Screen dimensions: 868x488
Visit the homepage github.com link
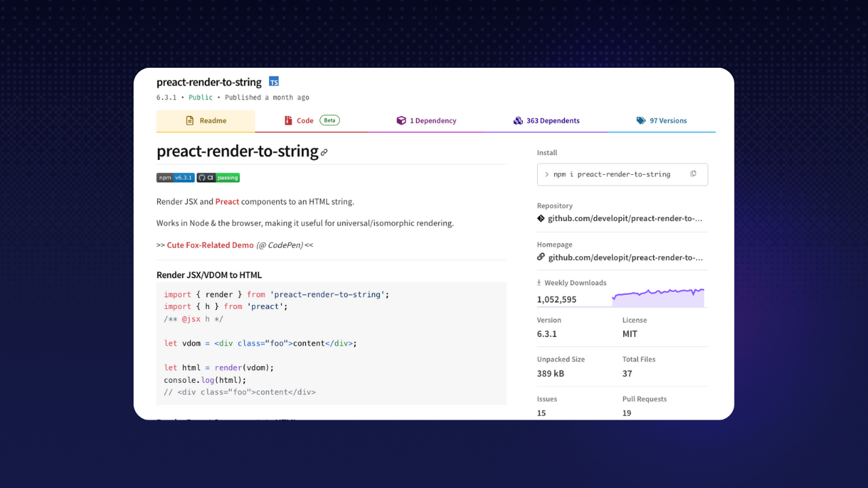pyautogui.click(x=625, y=257)
